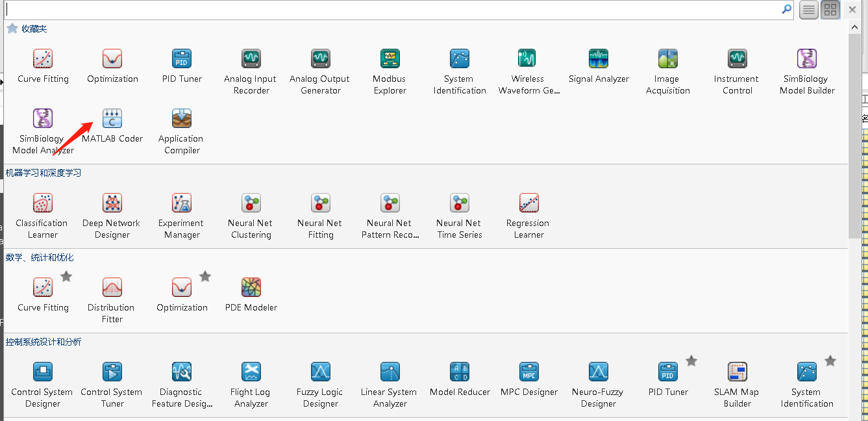Open Flight Log Analyzer
Screen dimensions: 868x421
tap(251, 385)
